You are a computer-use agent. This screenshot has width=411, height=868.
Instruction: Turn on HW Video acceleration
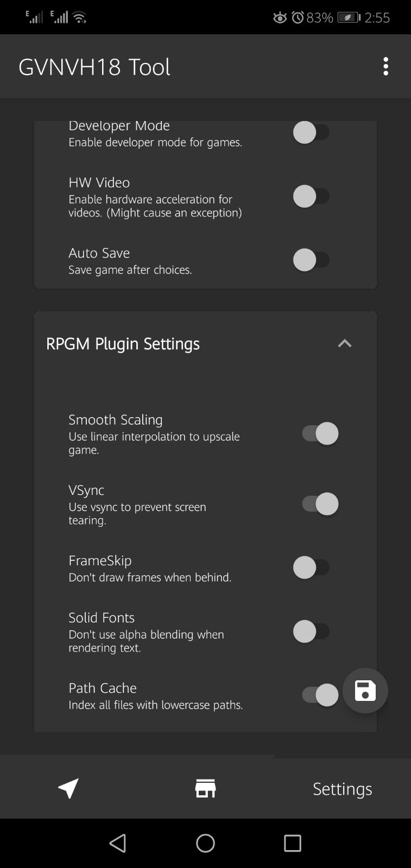point(312,196)
